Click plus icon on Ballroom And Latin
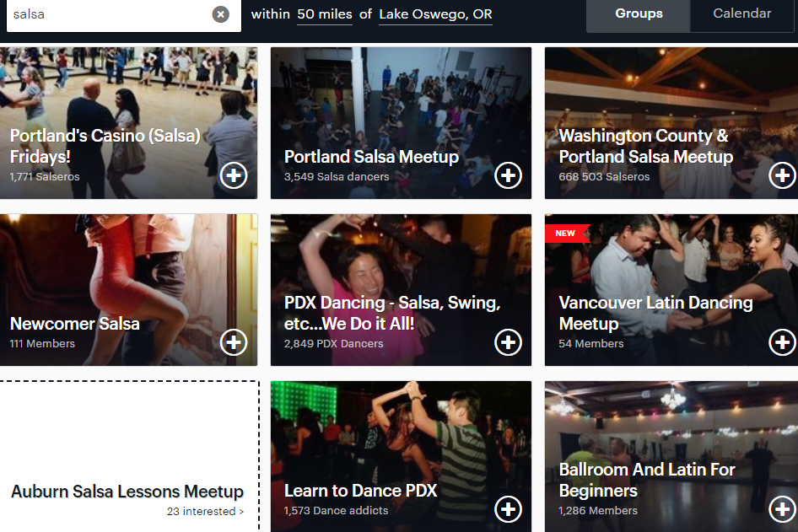The height and width of the screenshot is (532, 798). [782, 509]
